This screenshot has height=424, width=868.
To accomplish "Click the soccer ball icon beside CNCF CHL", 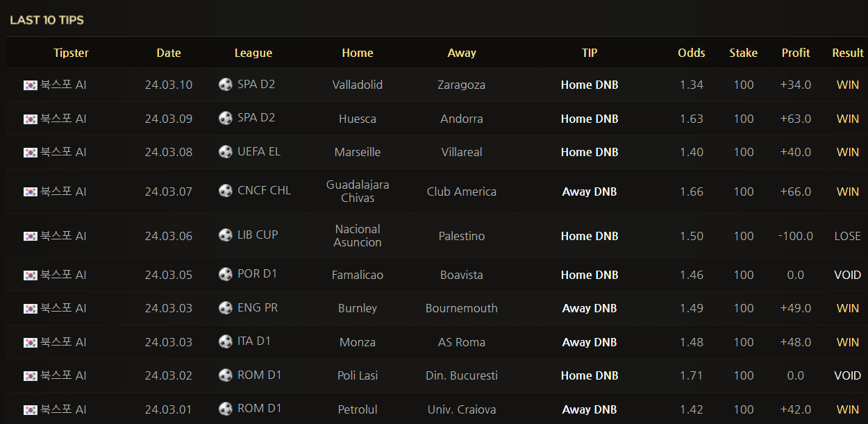I will tap(226, 191).
